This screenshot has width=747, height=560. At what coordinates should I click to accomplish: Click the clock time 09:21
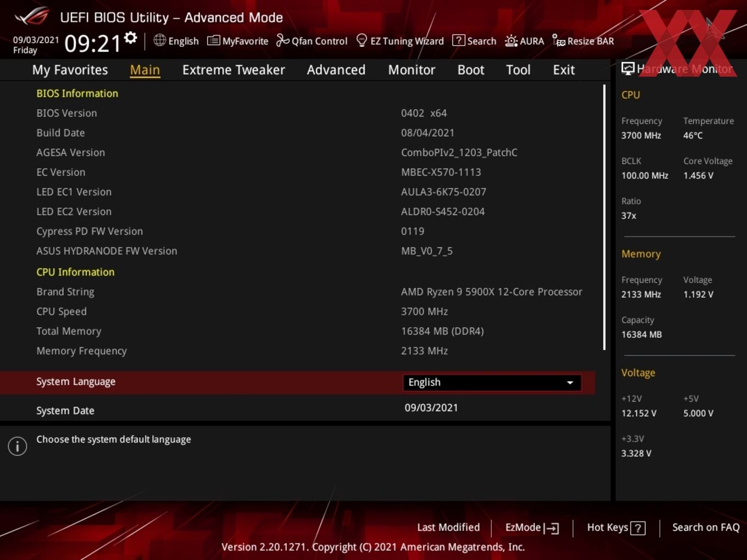[x=92, y=43]
